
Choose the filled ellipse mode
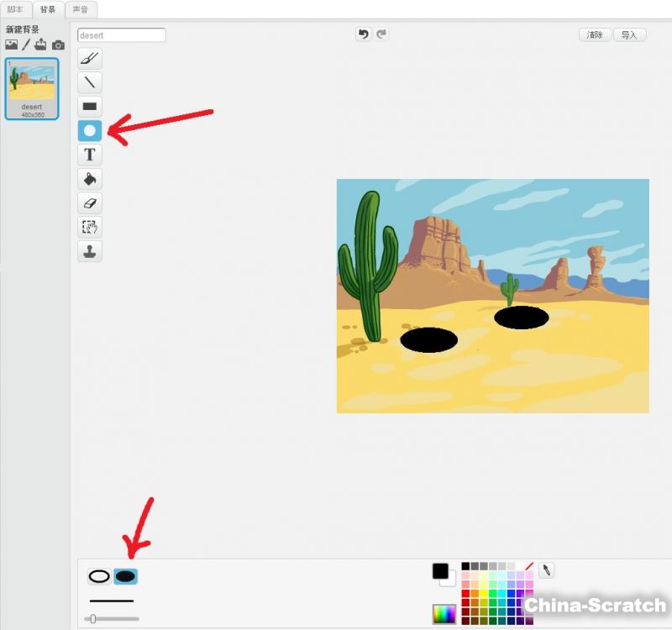click(126, 576)
